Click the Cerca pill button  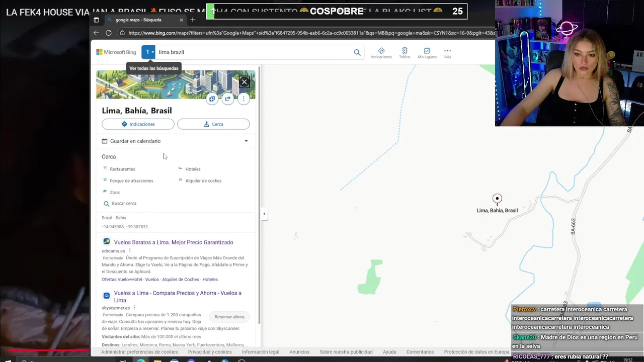click(213, 124)
